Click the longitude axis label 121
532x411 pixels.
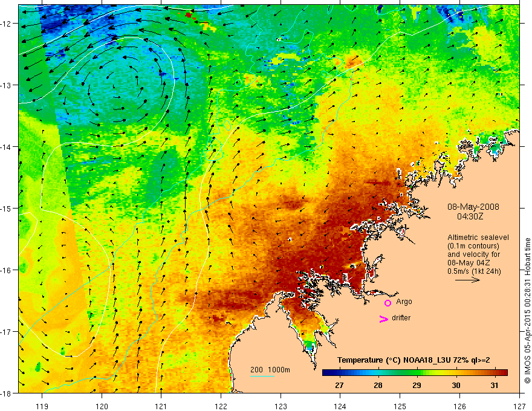[x=161, y=406]
